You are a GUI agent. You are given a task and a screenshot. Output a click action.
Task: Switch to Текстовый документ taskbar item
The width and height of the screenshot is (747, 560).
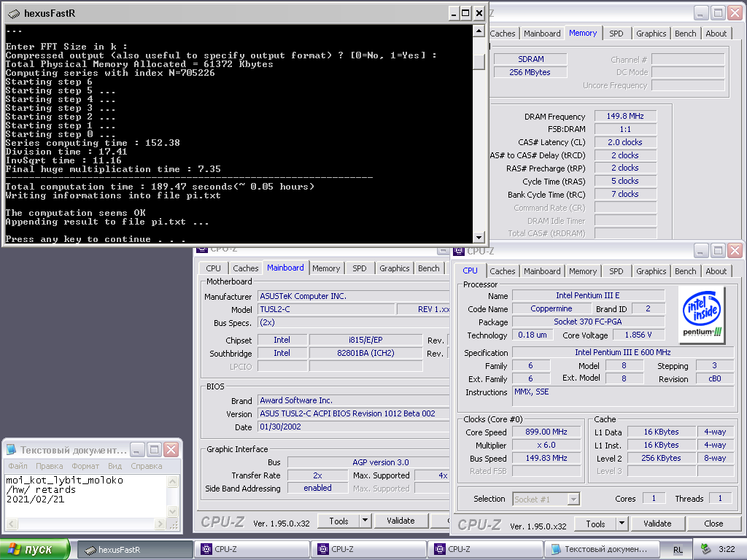(x=602, y=549)
